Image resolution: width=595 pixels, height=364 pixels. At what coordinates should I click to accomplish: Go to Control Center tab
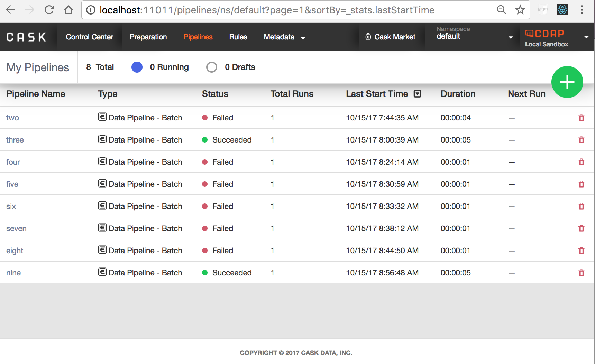(x=90, y=37)
